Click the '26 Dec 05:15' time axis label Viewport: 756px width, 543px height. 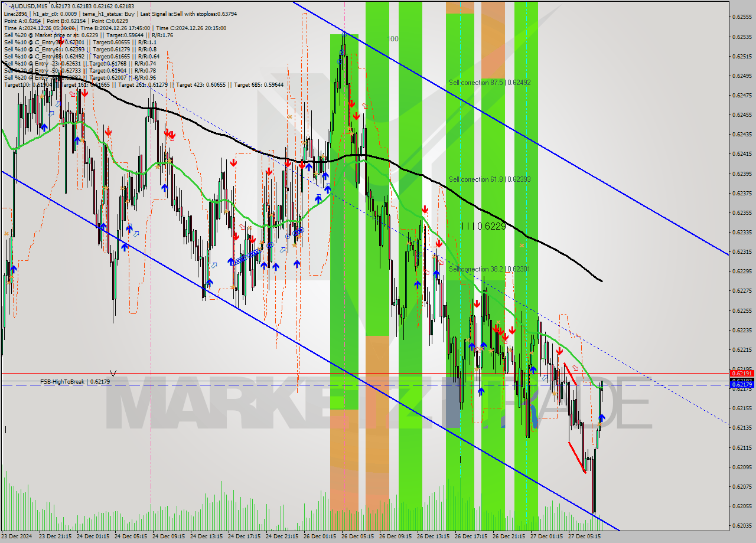click(x=358, y=537)
